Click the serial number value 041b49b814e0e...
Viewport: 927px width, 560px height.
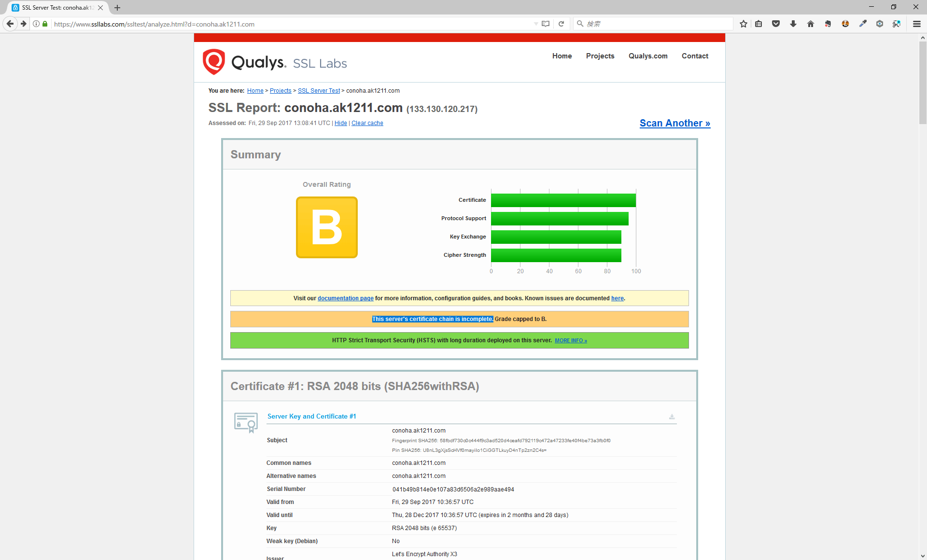(x=453, y=489)
